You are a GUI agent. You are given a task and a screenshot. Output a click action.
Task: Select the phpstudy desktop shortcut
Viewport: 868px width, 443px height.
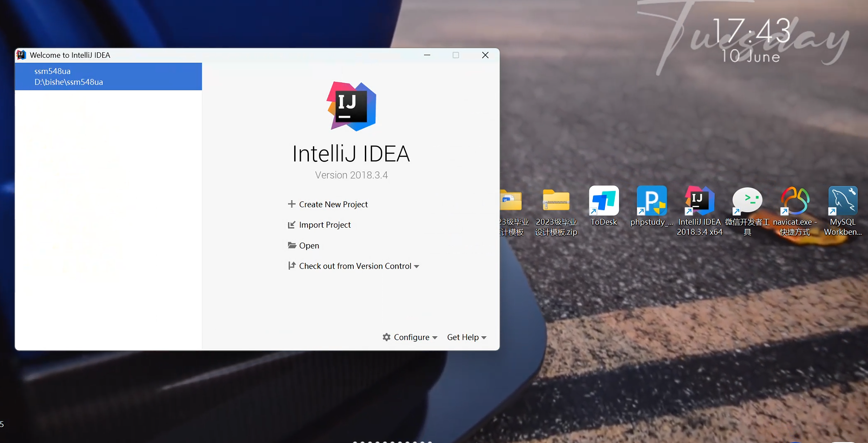coord(652,206)
